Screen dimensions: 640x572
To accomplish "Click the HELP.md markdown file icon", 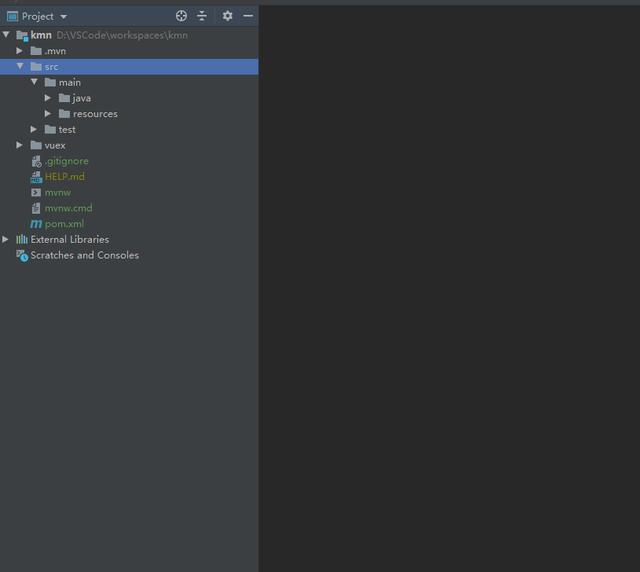I will 36,177.
